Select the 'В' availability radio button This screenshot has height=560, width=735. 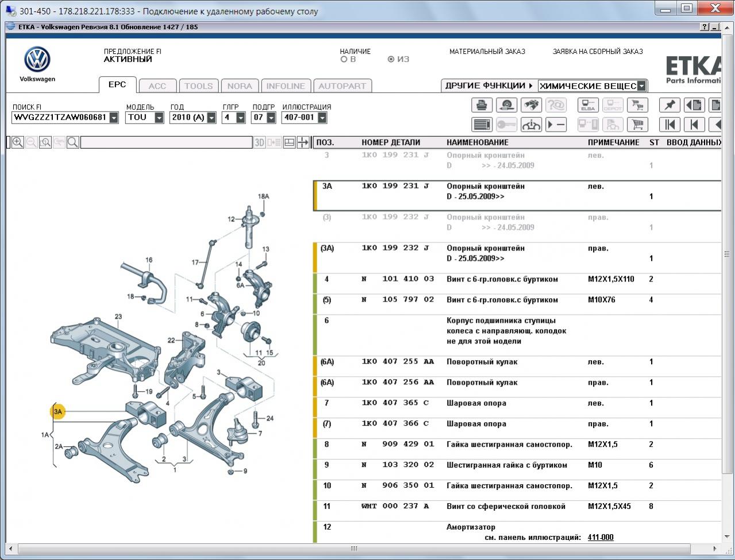pos(344,59)
